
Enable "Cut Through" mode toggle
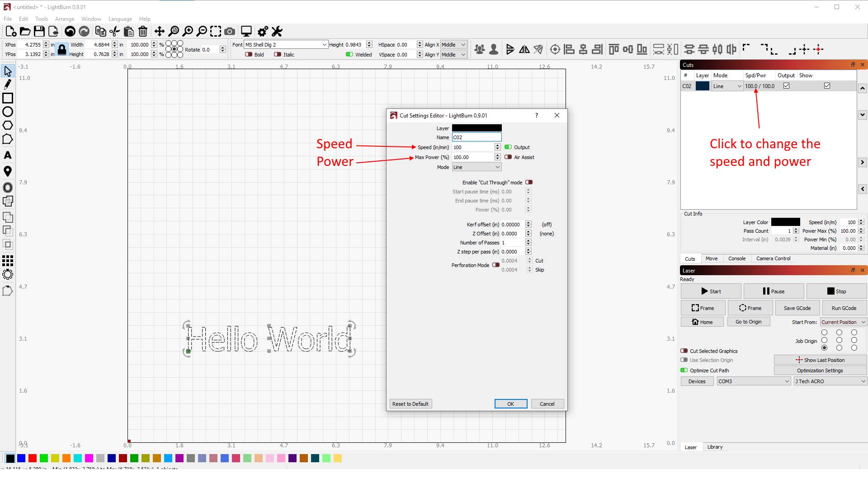(x=528, y=182)
